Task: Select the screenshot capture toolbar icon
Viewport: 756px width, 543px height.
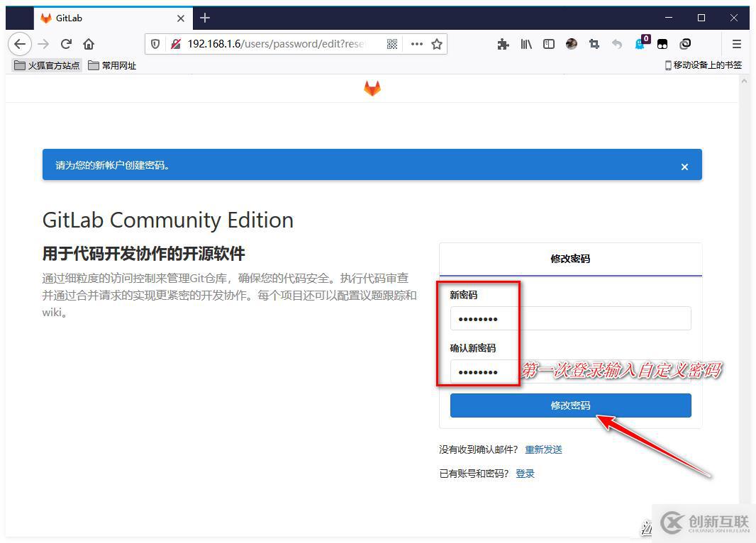Action: tap(594, 43)
